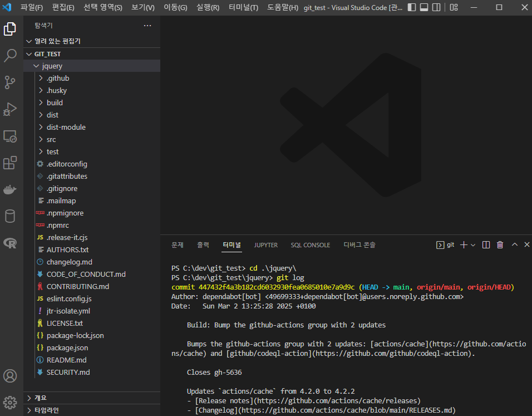Open the .editorconfig file
This screenshot has height=416, width=532.
(92, 164)
